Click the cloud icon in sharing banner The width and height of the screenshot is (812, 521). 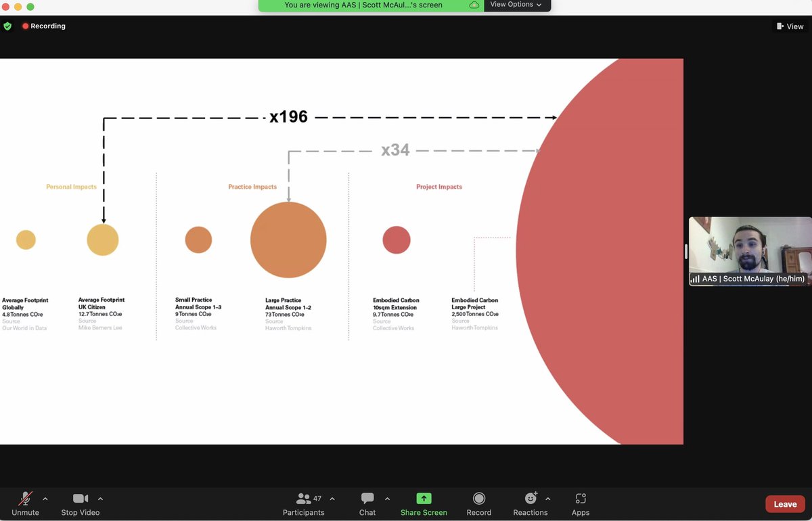tap(474, 5)
